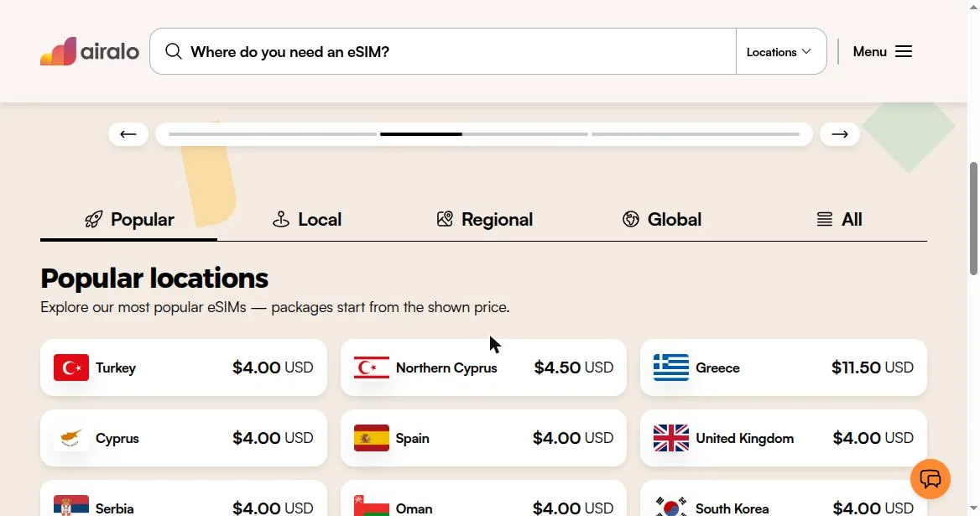Image resolution: width=980 pixels, height=516 pixels.
Task: Open the United Kingdom eSIM card
Action: tap(784, 438)
